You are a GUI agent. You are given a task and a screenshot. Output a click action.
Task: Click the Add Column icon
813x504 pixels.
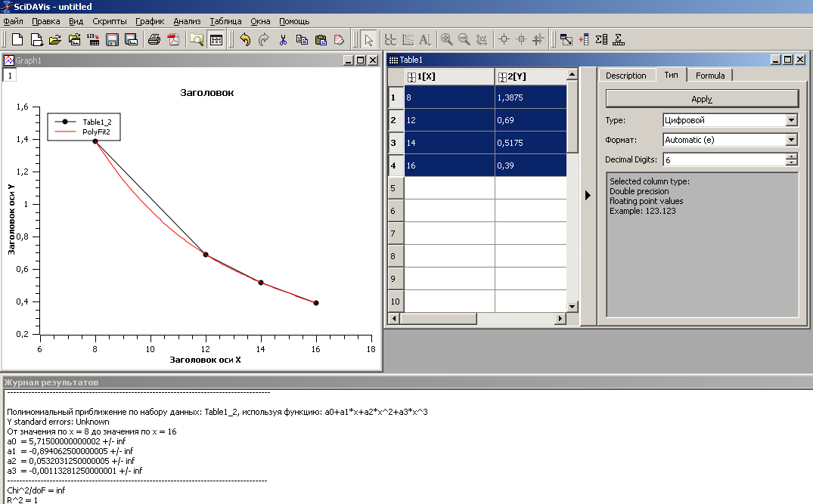584,39
